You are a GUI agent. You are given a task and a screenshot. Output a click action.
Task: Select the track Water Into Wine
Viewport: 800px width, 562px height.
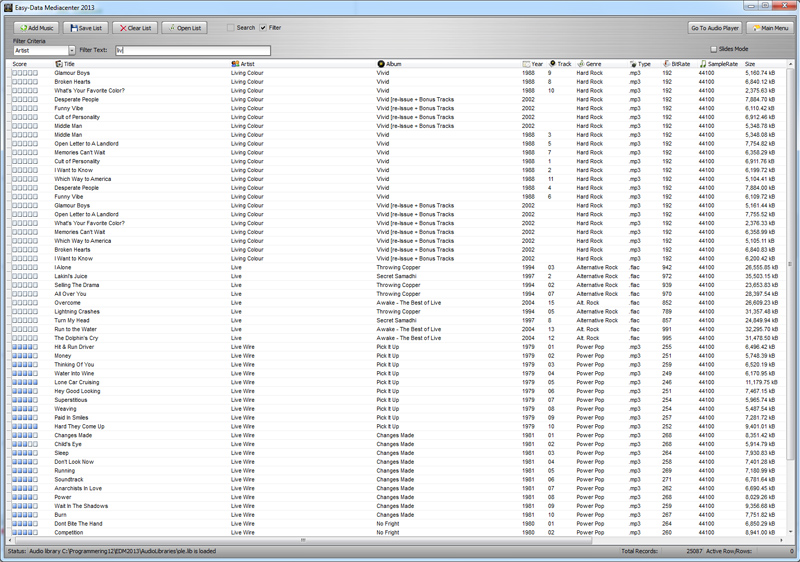pyautogui.click(x=74, y=374)
